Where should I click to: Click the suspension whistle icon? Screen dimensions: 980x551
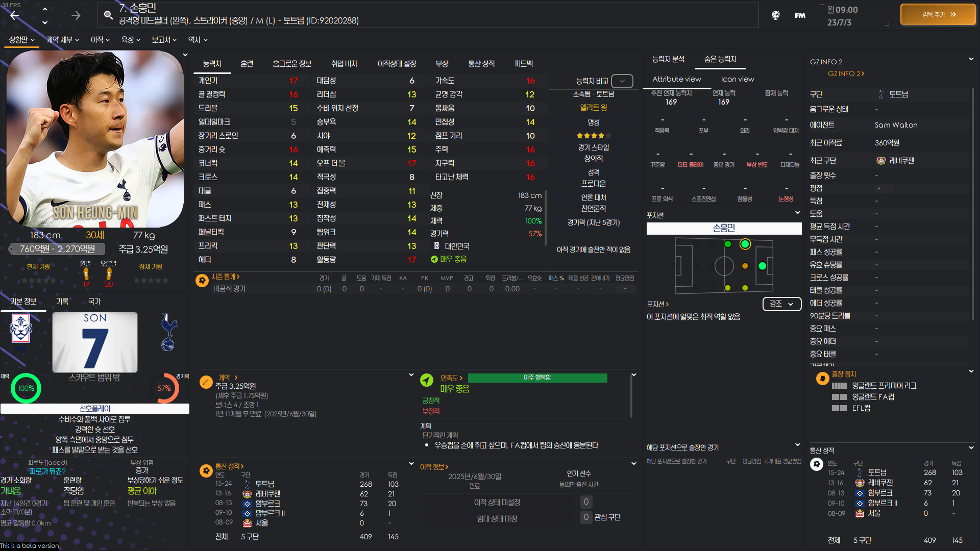click(822, 379)
